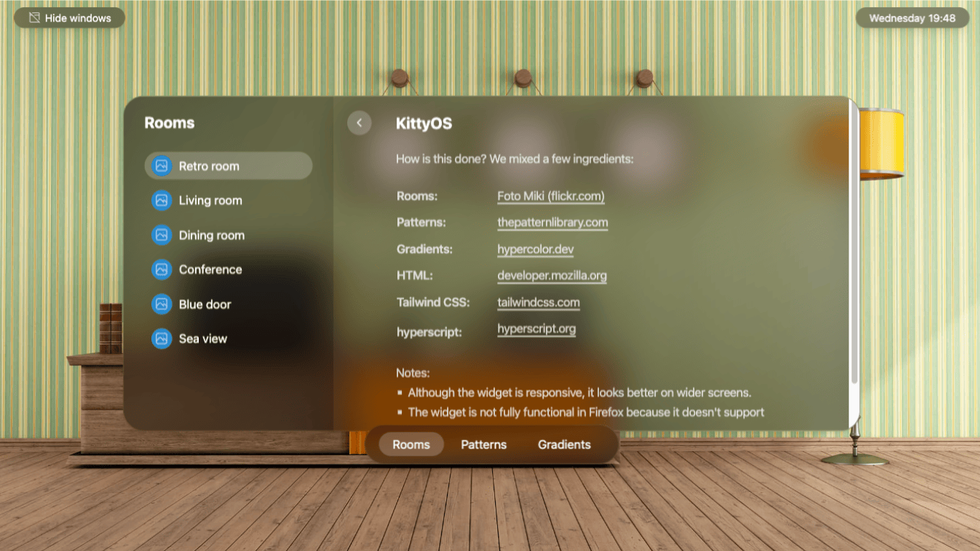Viewport: 980px width, 551px height.
Task: Open the thepatternlibrary.com link
Action: click(552, 222)
